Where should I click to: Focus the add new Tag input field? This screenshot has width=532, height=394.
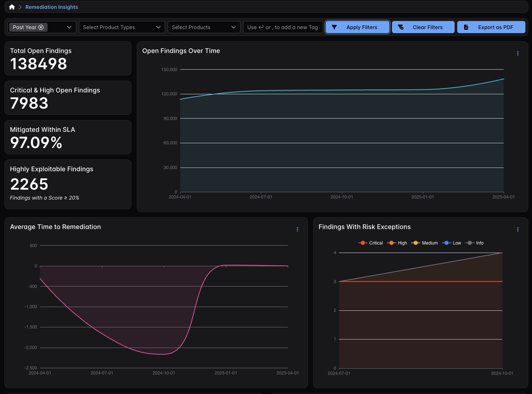283,27
